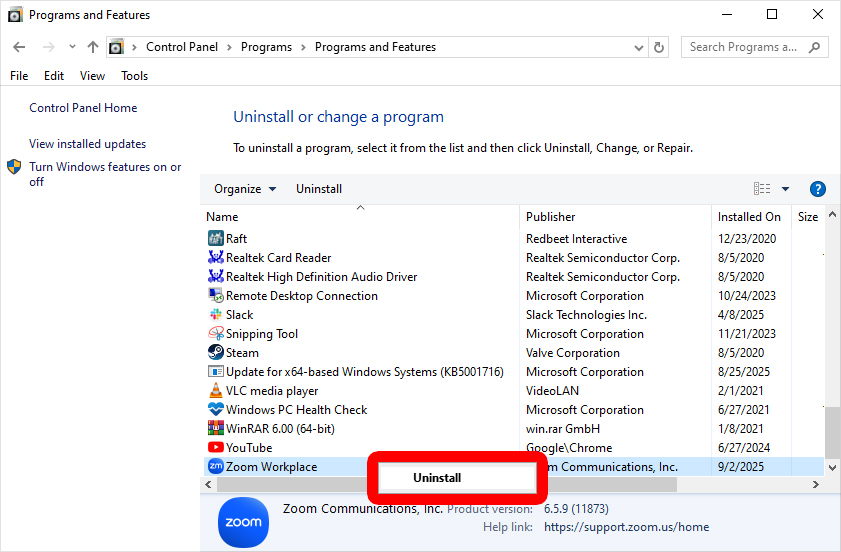Open the View menu
Screen dimensions: 841x552
tap(92, 76)
